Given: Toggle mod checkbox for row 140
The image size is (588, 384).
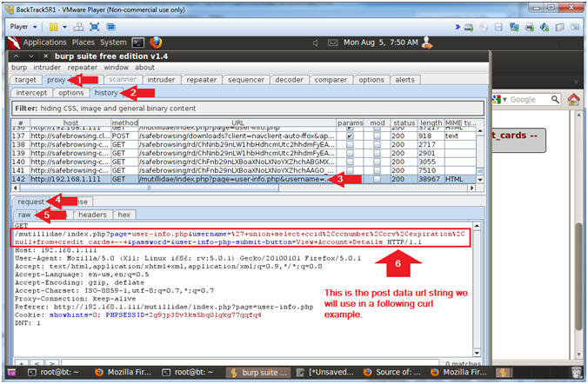Looking at the screenshot, I should point(377,162).
